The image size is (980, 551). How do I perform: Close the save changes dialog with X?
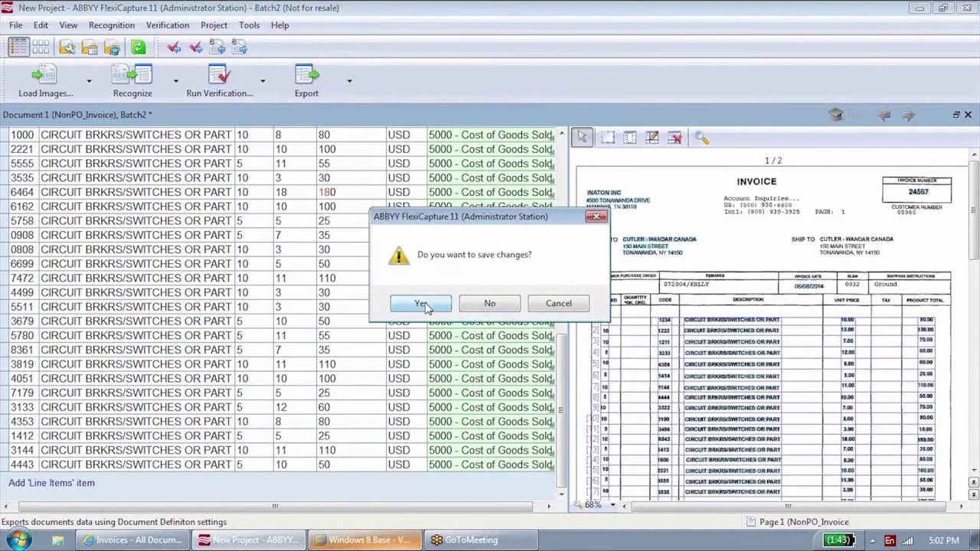point(596,217)
